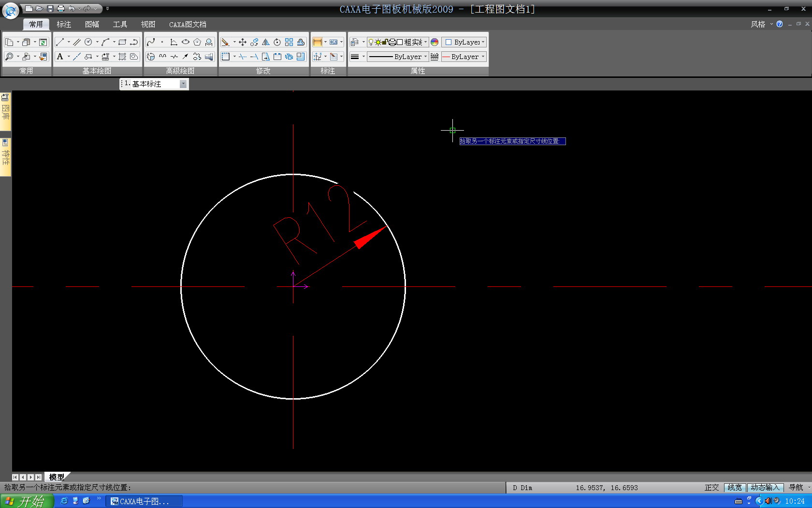Click the Hatch fill tool

122,57
